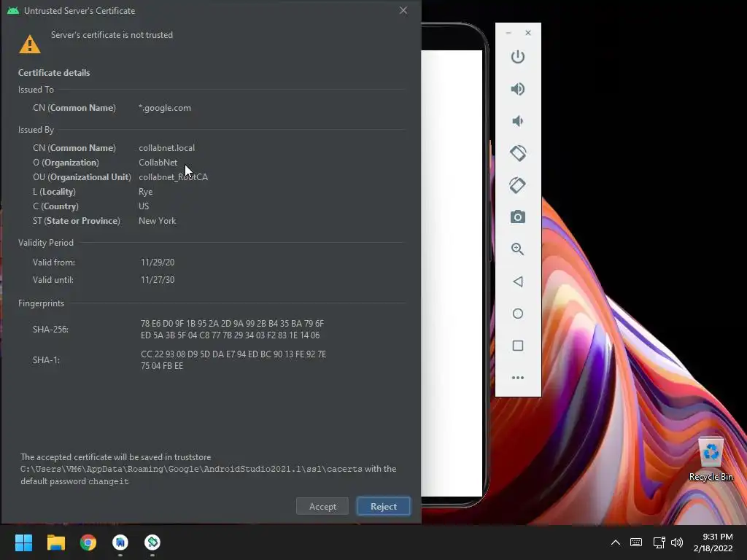Viewport: 747px width, 560px height.
Task: Tap emulator Overview square button
Action: [x=518, y=346]
